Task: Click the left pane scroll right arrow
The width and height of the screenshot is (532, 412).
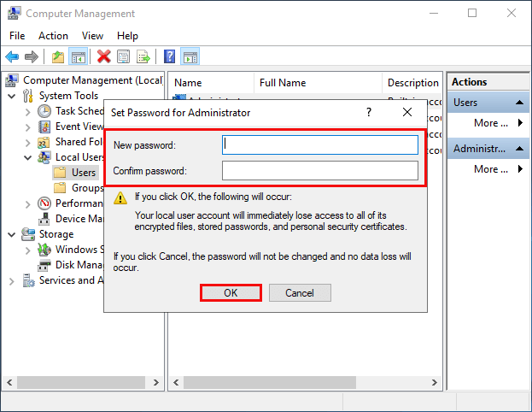Action: tap(155, 382)
